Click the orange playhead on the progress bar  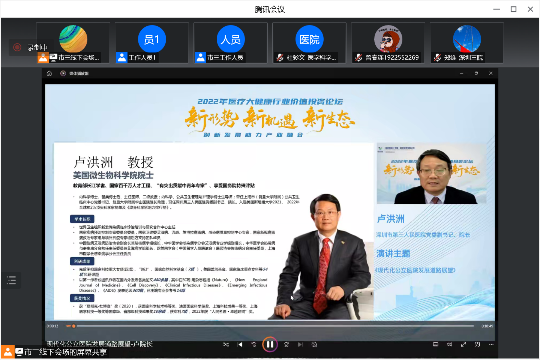(73, 326)
